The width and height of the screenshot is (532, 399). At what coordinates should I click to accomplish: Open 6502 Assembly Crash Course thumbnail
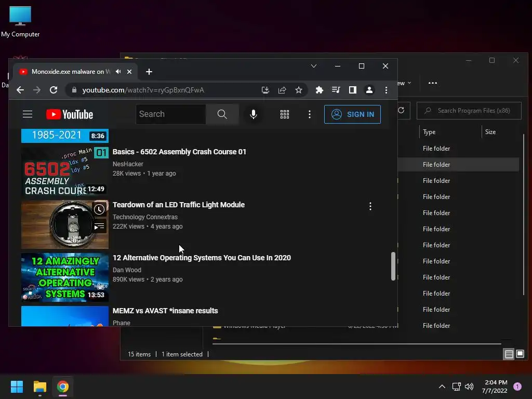pyautogui.click(x=65, y=171)
